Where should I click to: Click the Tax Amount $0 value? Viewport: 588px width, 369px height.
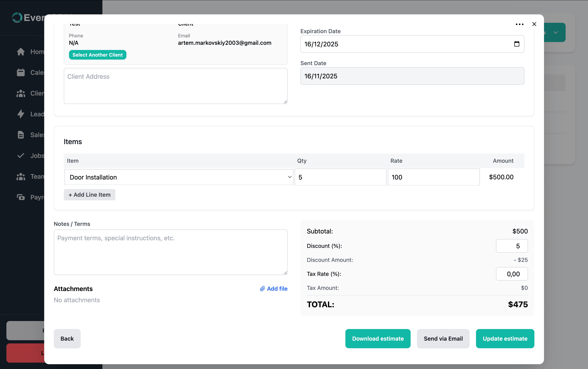(x=524, y=288)
